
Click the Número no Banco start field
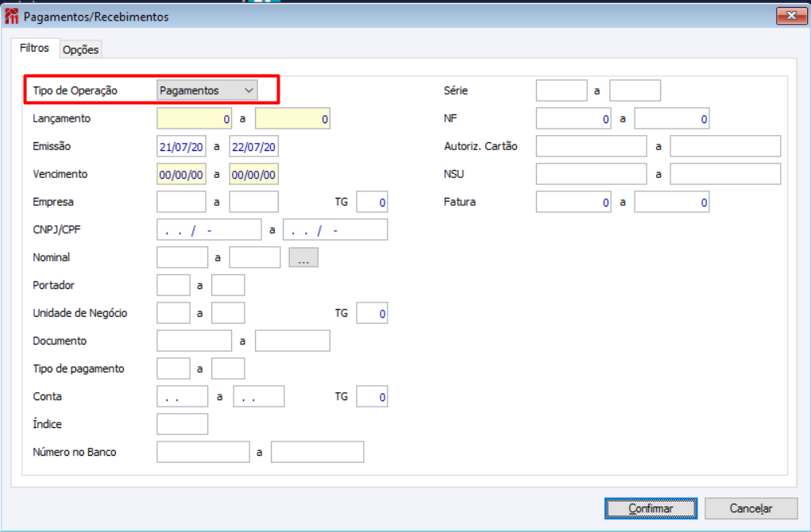[203, 453]
